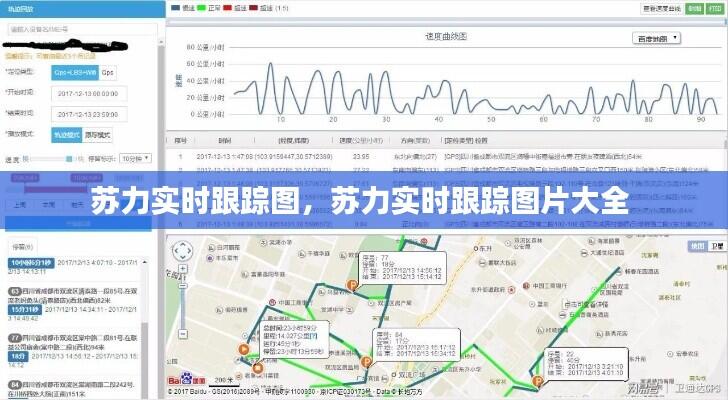The width and height of the screenshot is (728, 400).
Task: Click the 10小时6分1秒 duration badge
Action: (31, 263)
